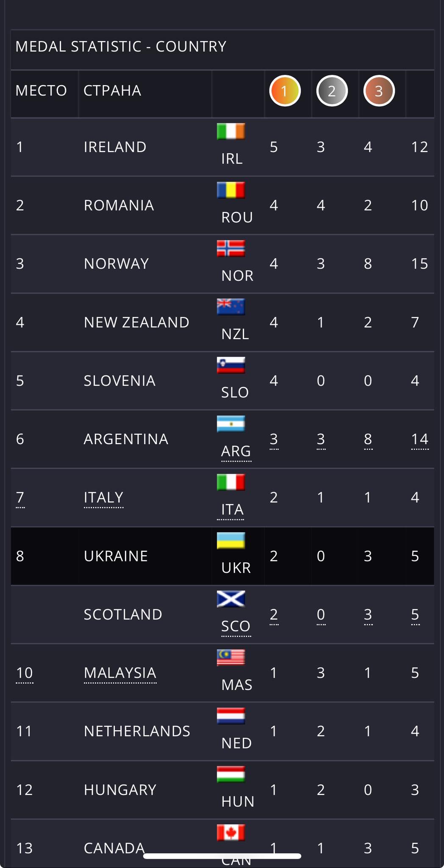
Task: Tap the Scotland flag icon
Action: tap(231, 599)
